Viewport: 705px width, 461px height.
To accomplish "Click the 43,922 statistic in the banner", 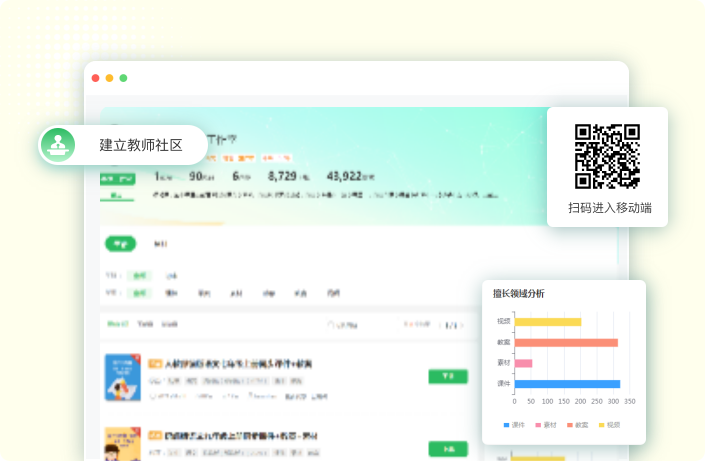I will 344,176.
